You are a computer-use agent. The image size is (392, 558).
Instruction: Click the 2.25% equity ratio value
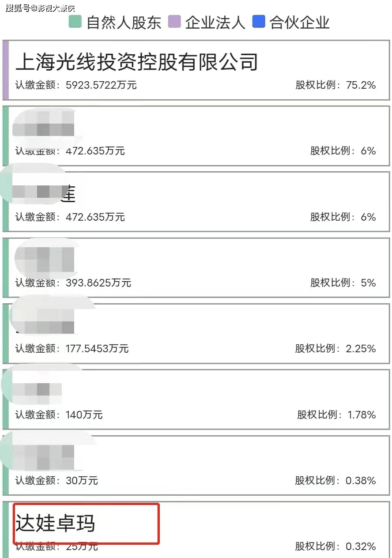coord(361,349)
